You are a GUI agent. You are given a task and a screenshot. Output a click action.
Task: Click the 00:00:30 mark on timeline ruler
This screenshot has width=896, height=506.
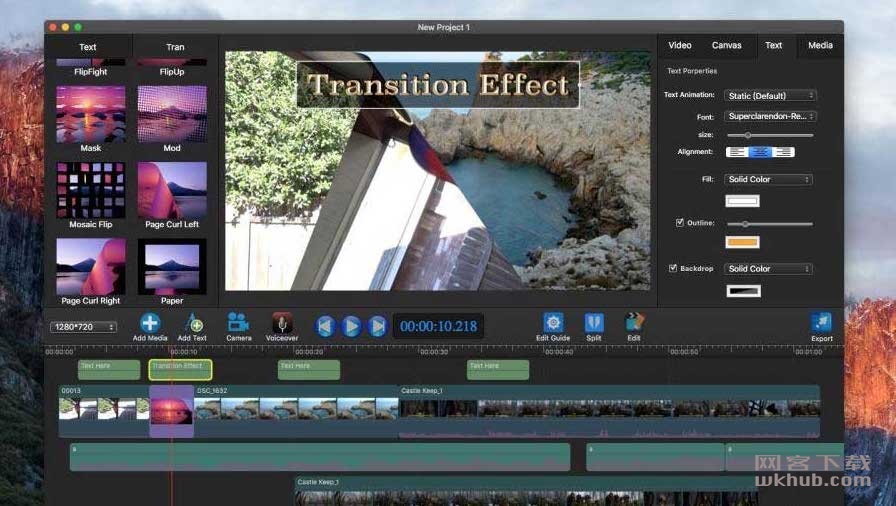434,352
